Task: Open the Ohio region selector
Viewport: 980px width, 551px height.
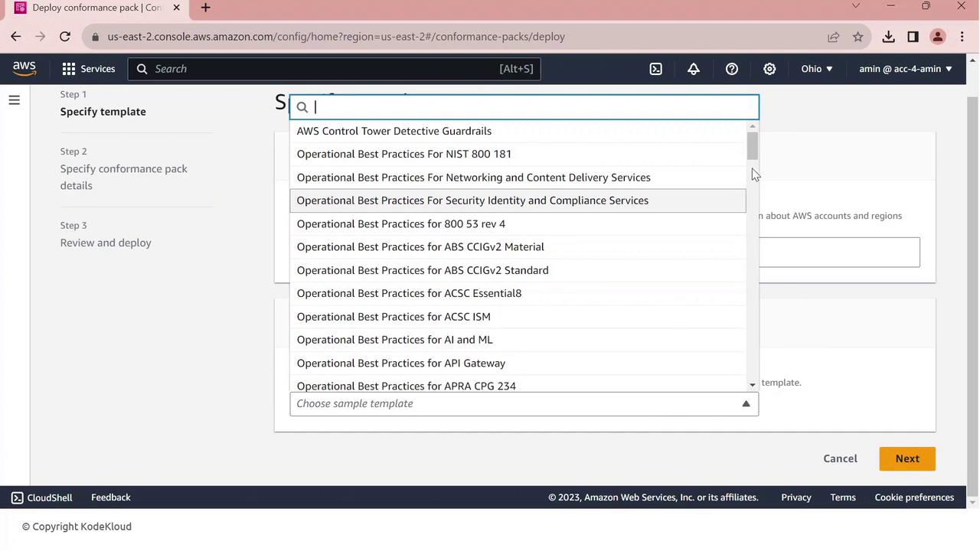Action: (x=817, y=69)
